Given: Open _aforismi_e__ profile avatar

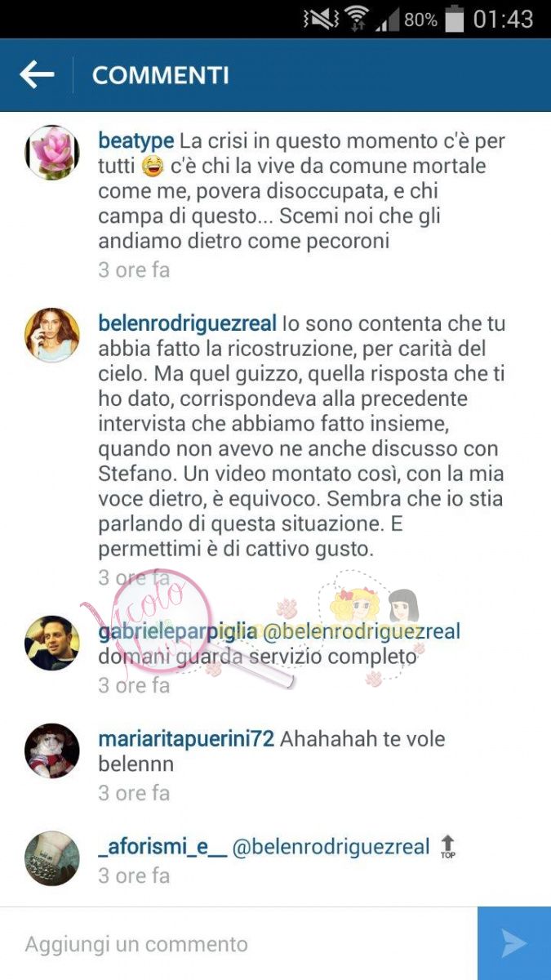Looking at the screenshot, I should (52, 858).
